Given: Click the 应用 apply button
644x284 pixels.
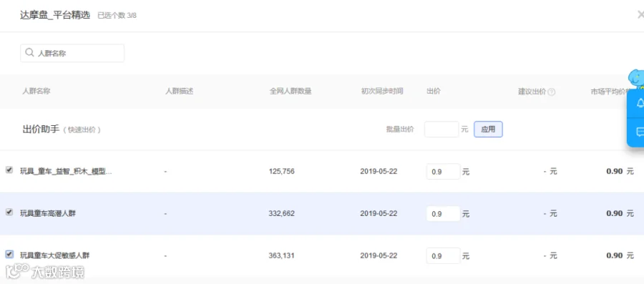Looking at the screenshot, I should (488, 129).
